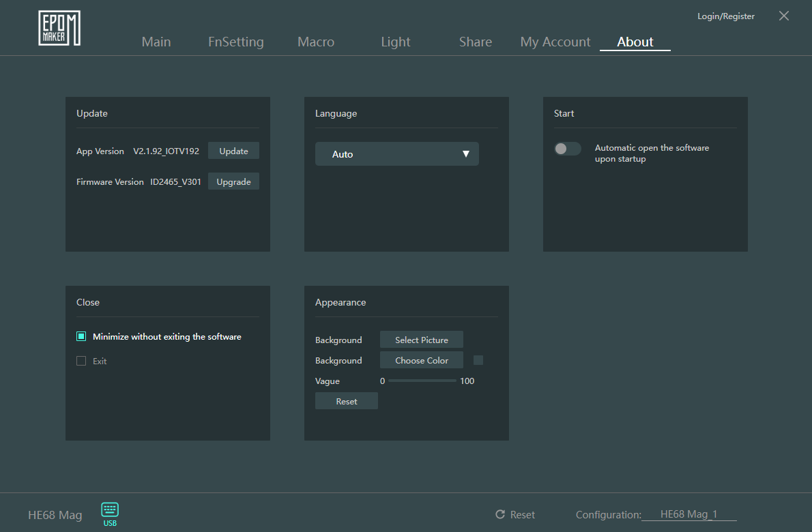Screen dimensions: 812x532
Task: Click the Login/Register link
Action: tap(725, 16)
